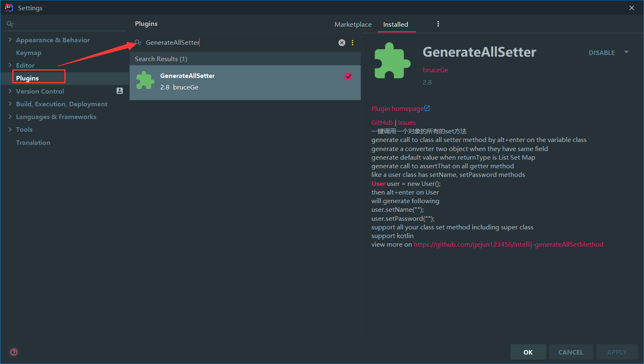The image size is (644, 364).
Task: Switch to the Marketplace tab
Action: [353, 24]
